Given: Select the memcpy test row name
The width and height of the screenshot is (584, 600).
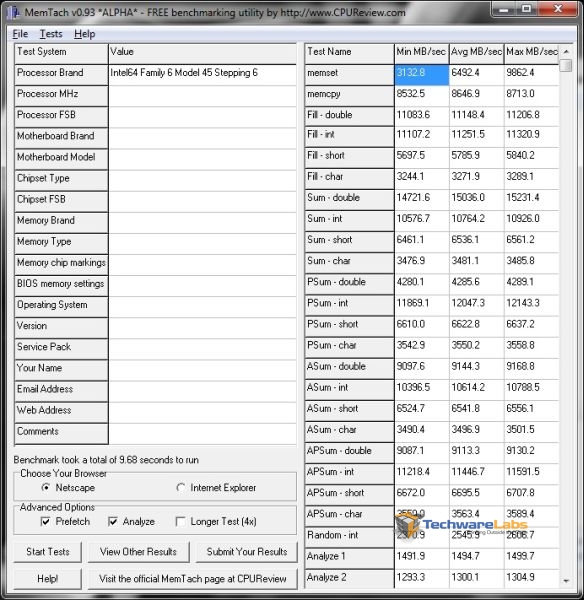Looking at the screenshot, I should click(349, 96).
